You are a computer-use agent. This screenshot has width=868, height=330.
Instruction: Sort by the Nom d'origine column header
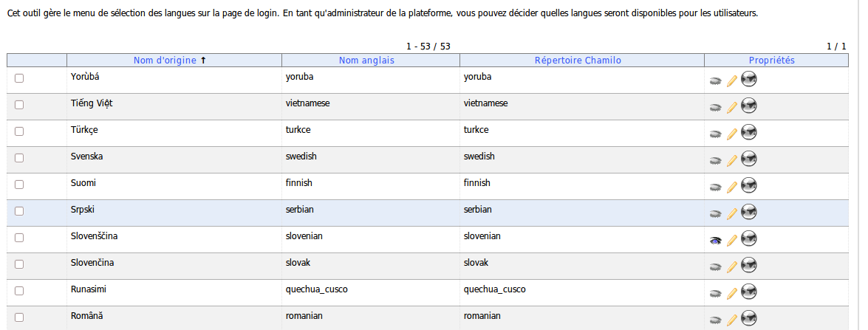point(165,61)
